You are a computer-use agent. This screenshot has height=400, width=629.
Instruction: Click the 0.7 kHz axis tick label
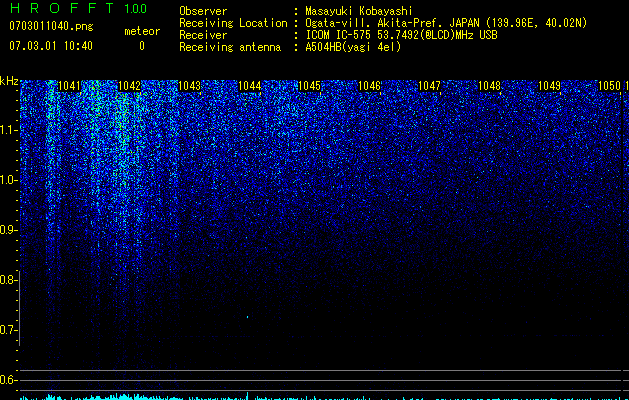[x=8, y=330]
